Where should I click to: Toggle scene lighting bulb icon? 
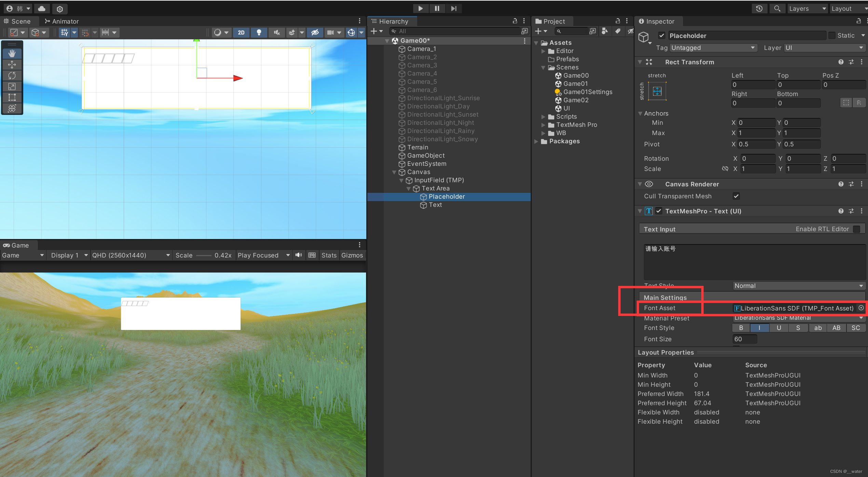(x=259, y=32)
